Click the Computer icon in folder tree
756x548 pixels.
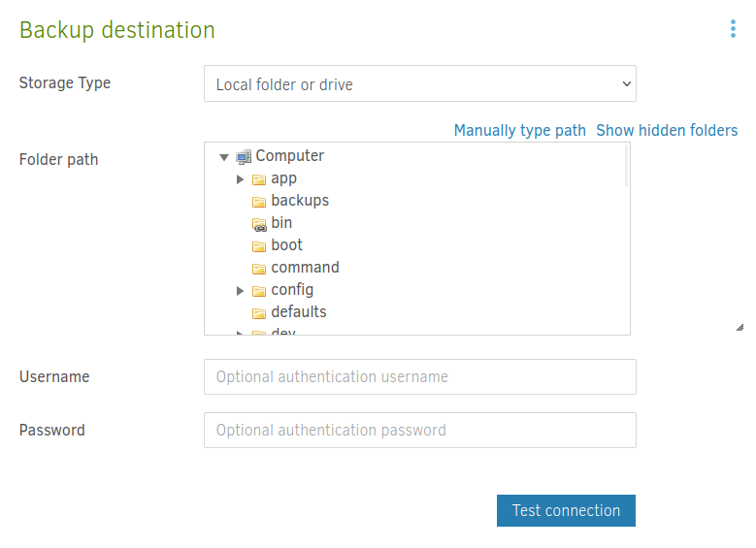244,156
